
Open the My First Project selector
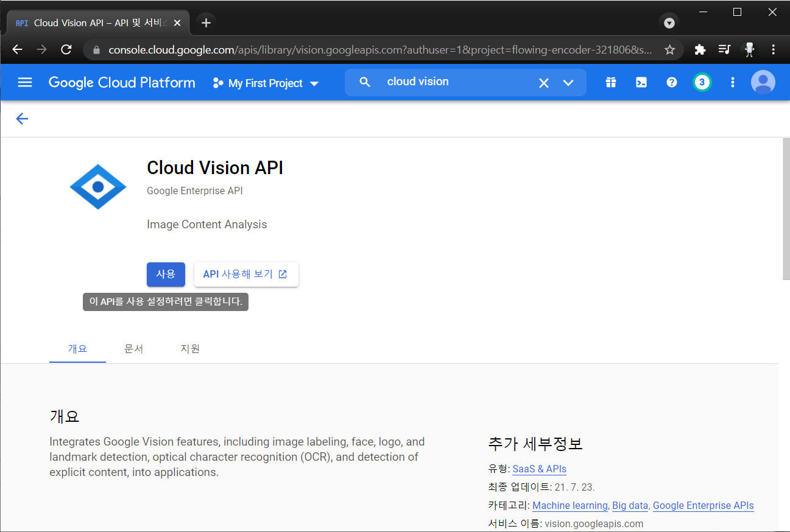[x=266, y=83]
